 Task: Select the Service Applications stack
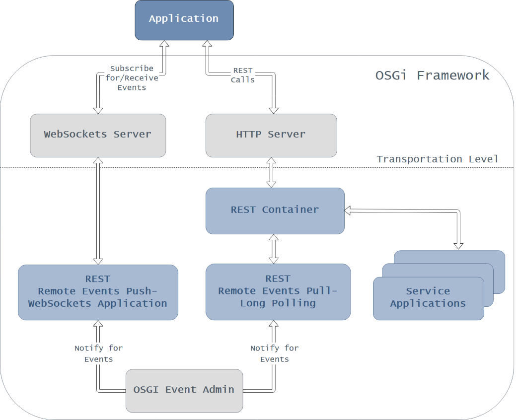pyautogui.click(x=428, y=297)
